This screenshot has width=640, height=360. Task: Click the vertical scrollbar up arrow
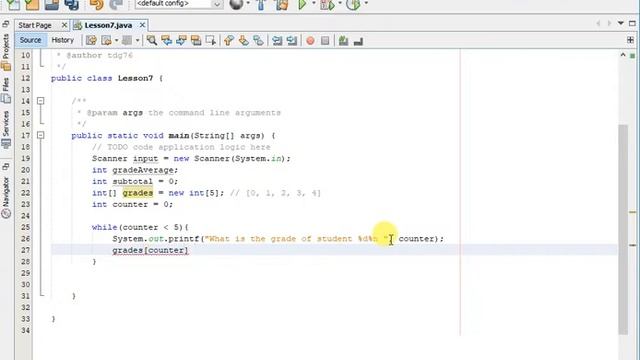tap(623, 55)
